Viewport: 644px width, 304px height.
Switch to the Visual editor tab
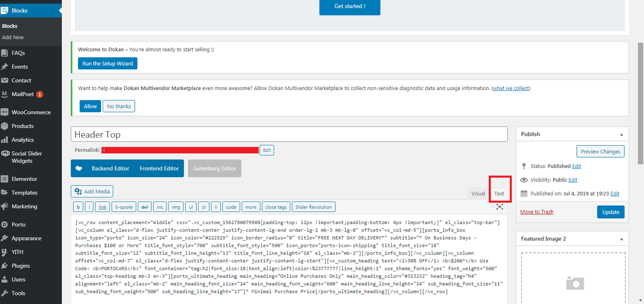tap(478, 193)
